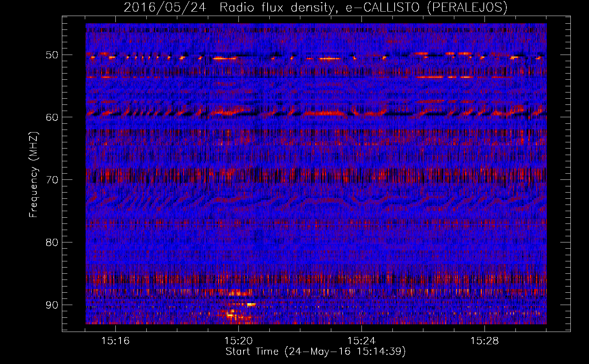Click the 15:20 time tick label

[238, 341]
